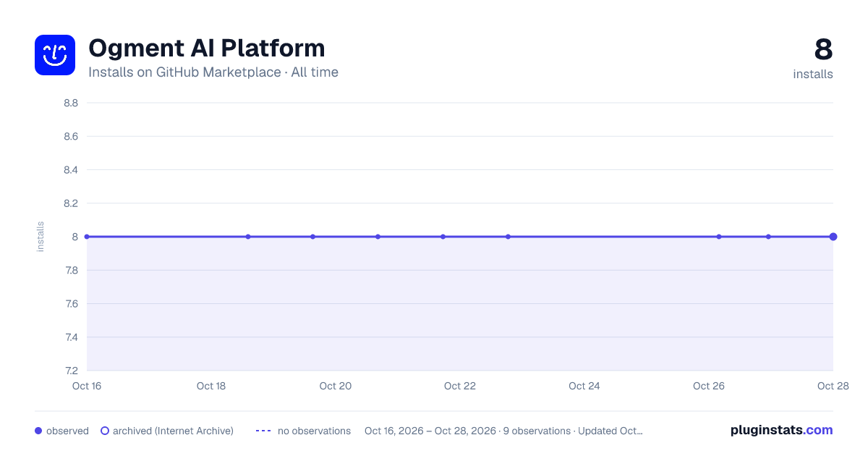Image resolution: width=868 pixels, height=456 pixels.
Task: Select the Oct 16 data point on the line
Action: (87, 237)
